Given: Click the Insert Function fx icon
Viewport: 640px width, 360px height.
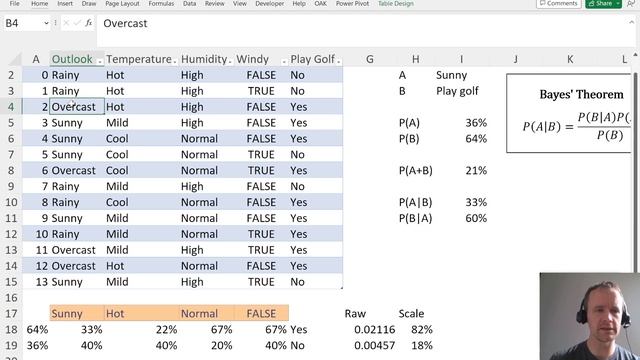Looking at the screenshot, I should 89,23.
